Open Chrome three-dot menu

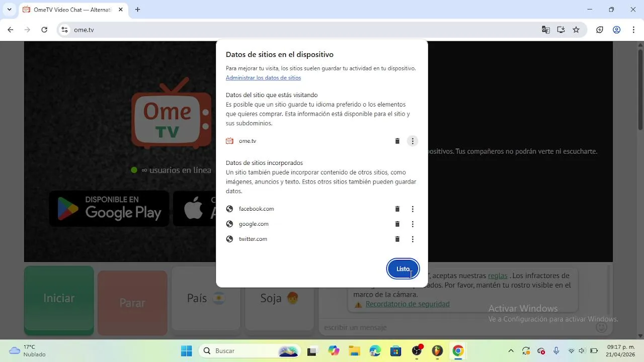pos(633,30)
